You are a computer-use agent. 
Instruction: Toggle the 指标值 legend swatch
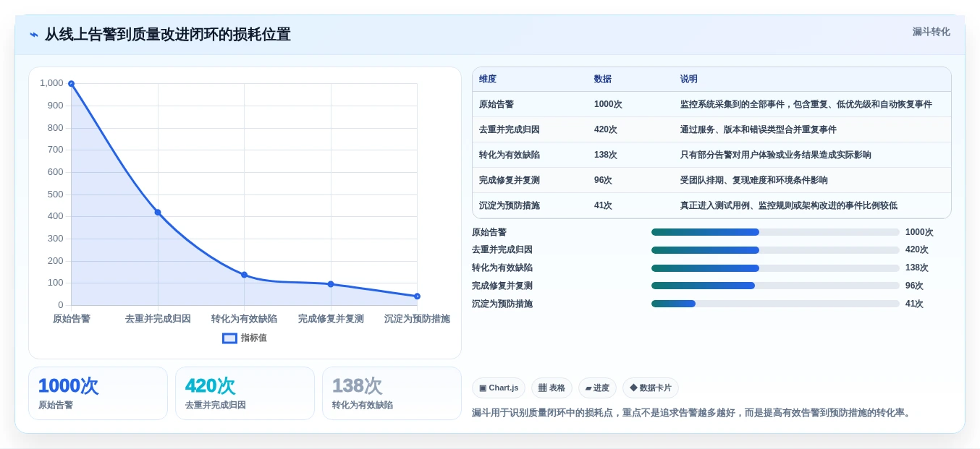pos(229,338)
